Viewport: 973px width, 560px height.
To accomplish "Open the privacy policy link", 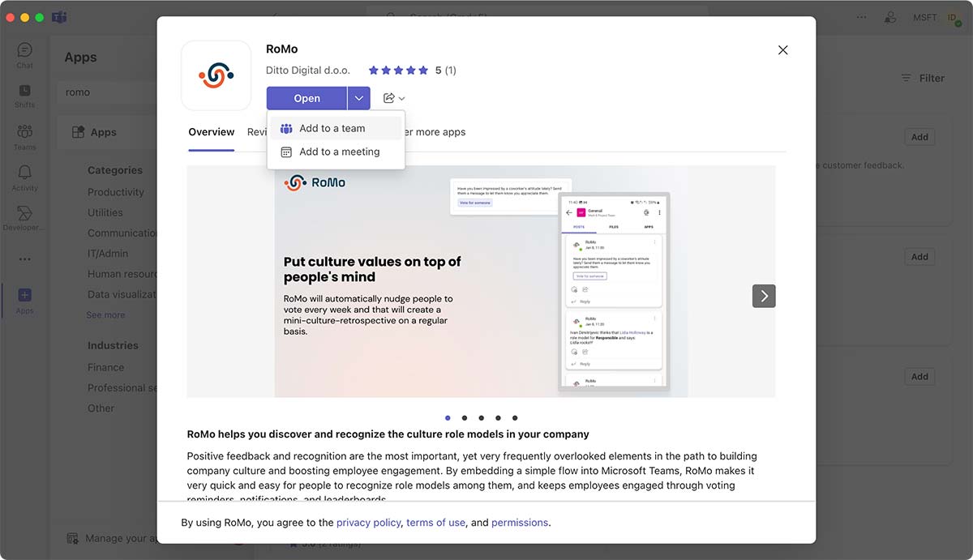I will [369, 523].
